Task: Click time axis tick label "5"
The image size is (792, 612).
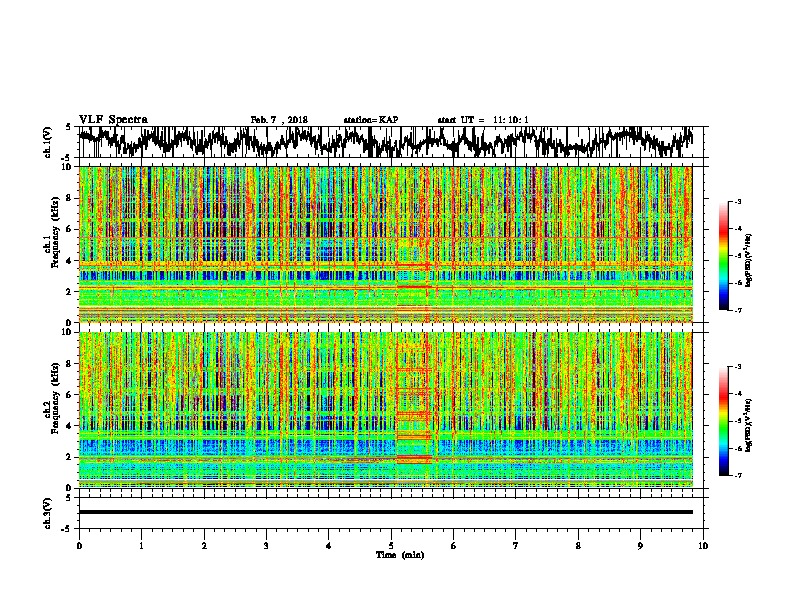Action: coord(391,546)
